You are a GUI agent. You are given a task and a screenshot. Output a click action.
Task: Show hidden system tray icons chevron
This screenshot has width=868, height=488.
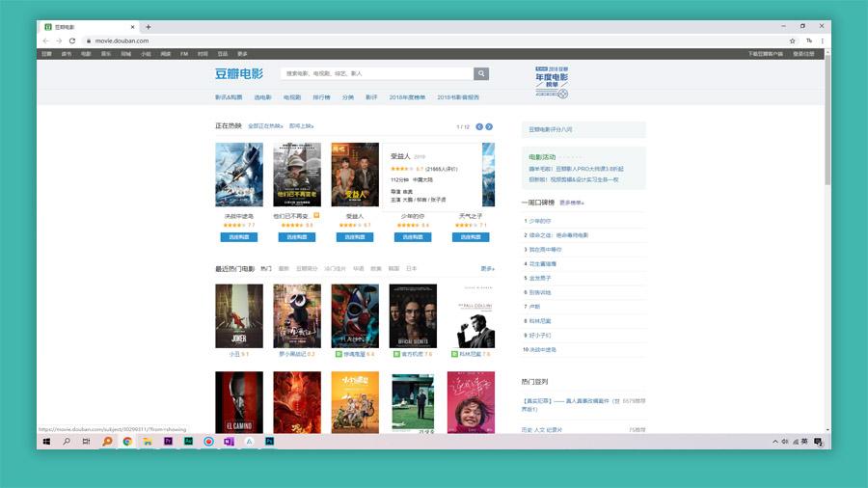(x=775, y=442)
